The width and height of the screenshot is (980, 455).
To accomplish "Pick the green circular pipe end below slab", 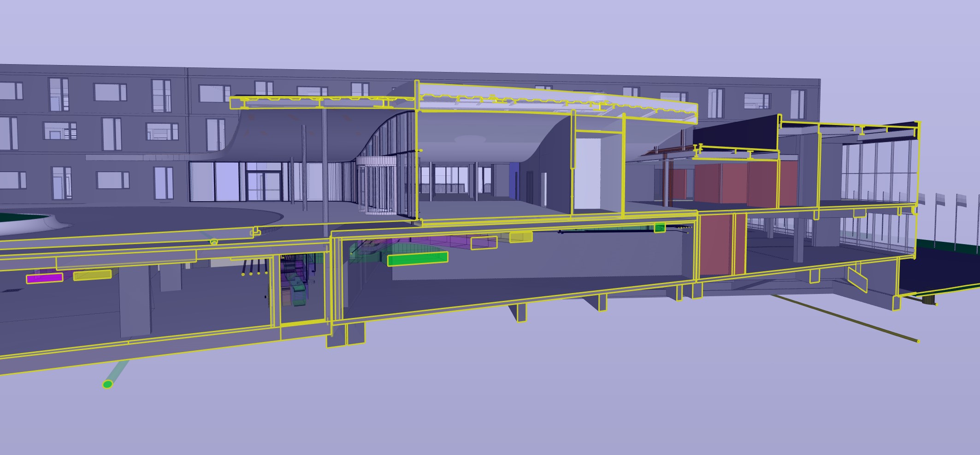I will click(x=107, y=384).
